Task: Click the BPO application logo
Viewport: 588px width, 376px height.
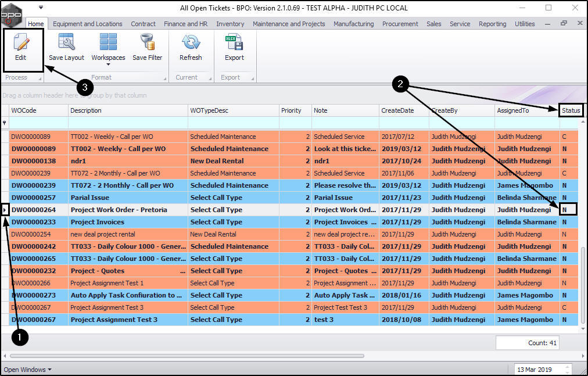Action: (x=11, y=14)
